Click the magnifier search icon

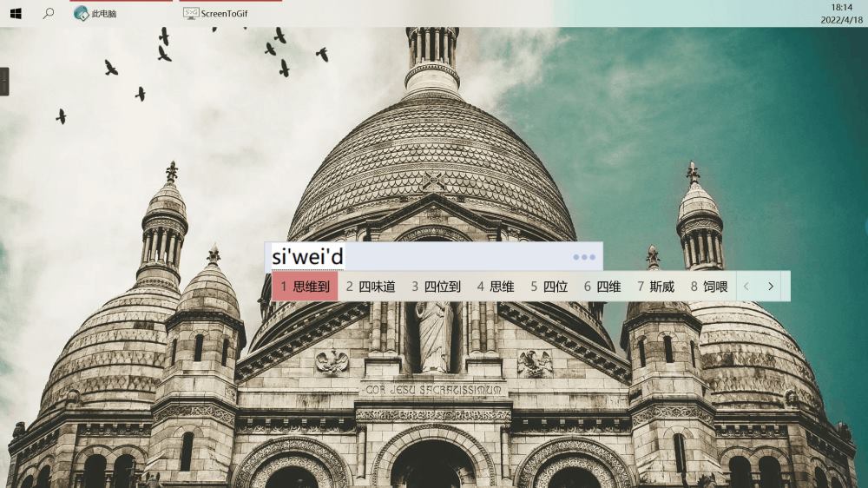(x=49, y=13)
